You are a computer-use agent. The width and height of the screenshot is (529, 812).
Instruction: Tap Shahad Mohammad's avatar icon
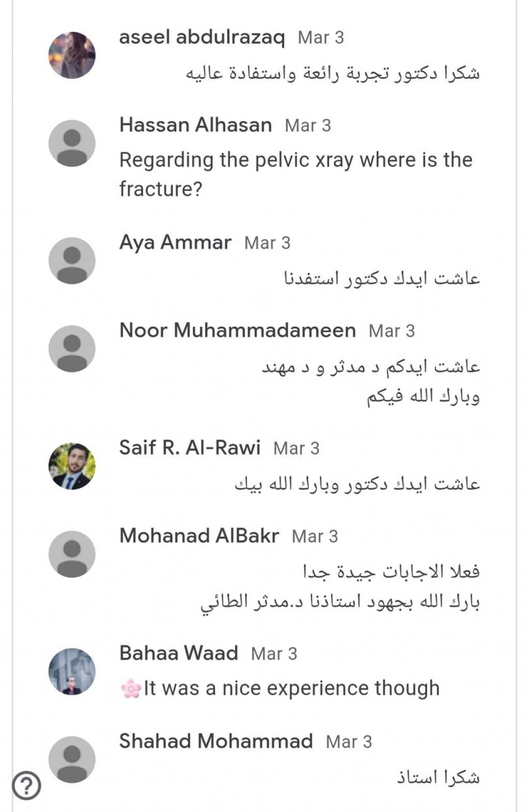72,759
